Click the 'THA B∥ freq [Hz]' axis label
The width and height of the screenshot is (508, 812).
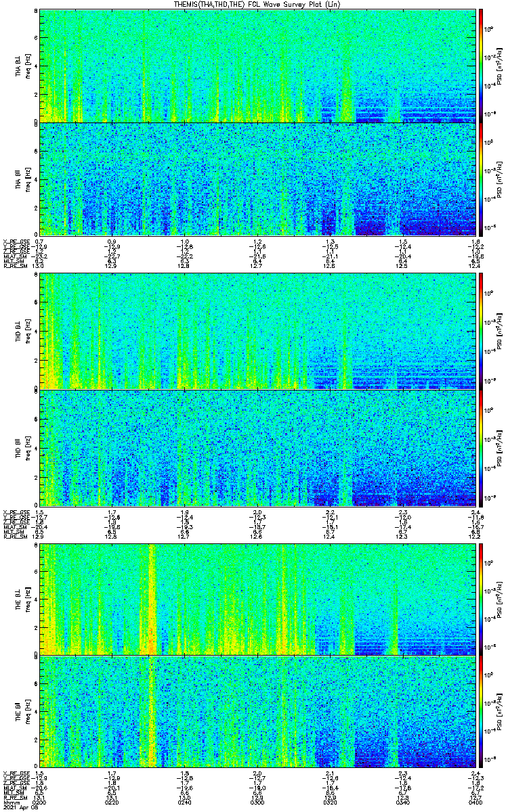22,179
